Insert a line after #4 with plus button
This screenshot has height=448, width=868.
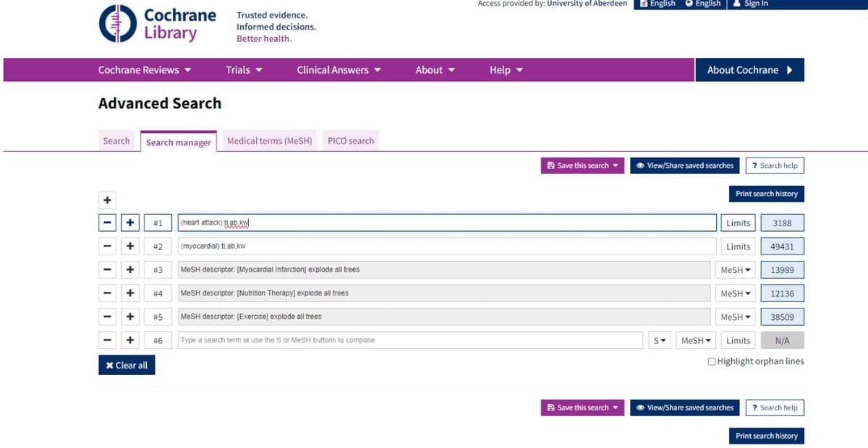(x=130, y=293)
